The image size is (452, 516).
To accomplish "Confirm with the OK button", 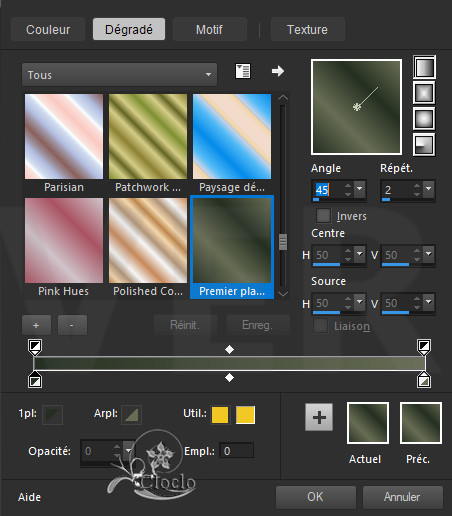I will pos(315,497).
